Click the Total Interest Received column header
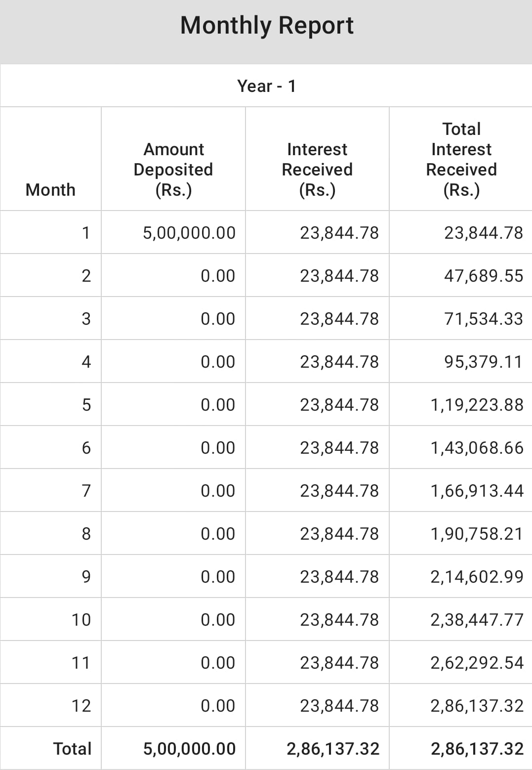Viewport: 532px width, 770px height. point(461,159)
